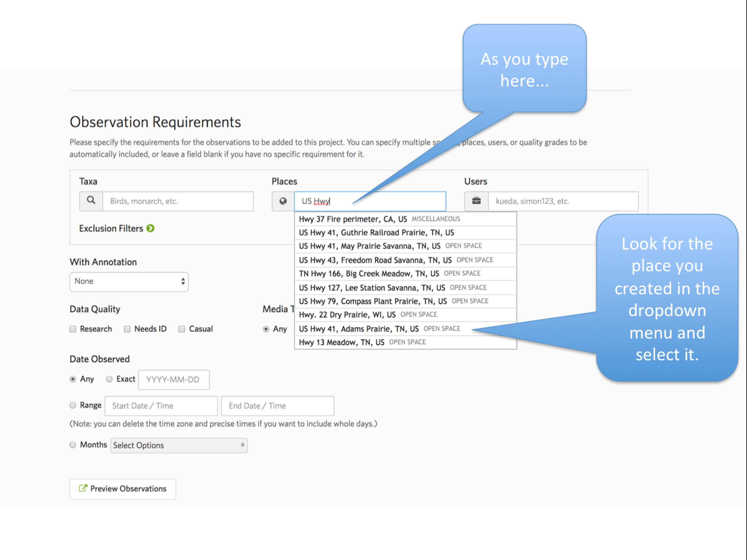747x560 pixels.
Task: Pick US Hwy 43, Freedom Road Savanna entry
Action: click(375, 260)
